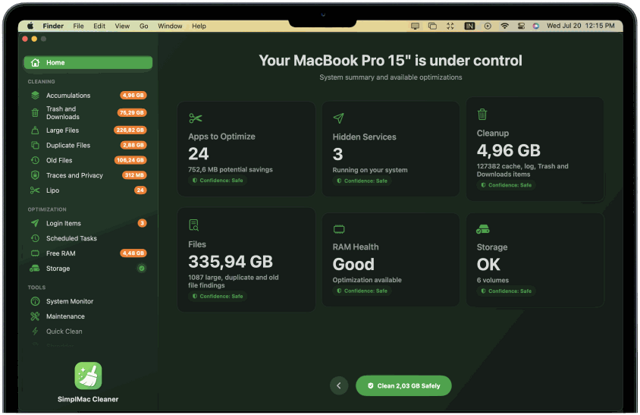Image resolution: width=640 pixels, height=415 pixels.
Task: Click Confidence: Safe label on Files card
Action: click(218, 296)
